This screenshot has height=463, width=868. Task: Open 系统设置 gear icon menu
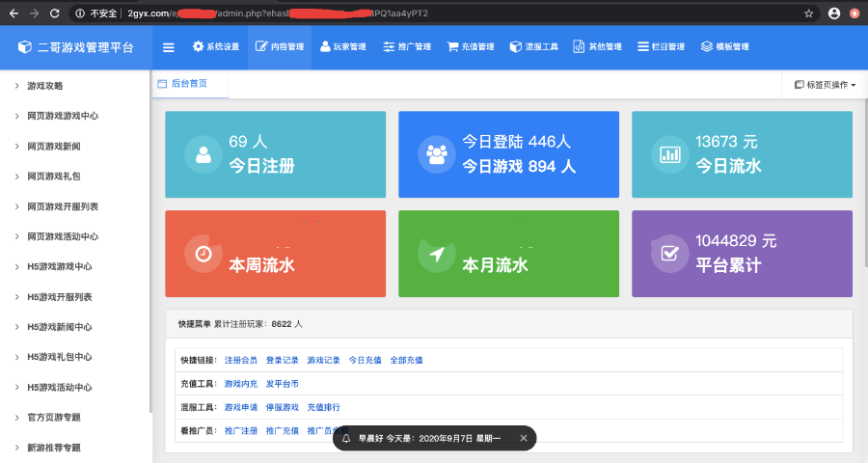click(x=198, y=47)
